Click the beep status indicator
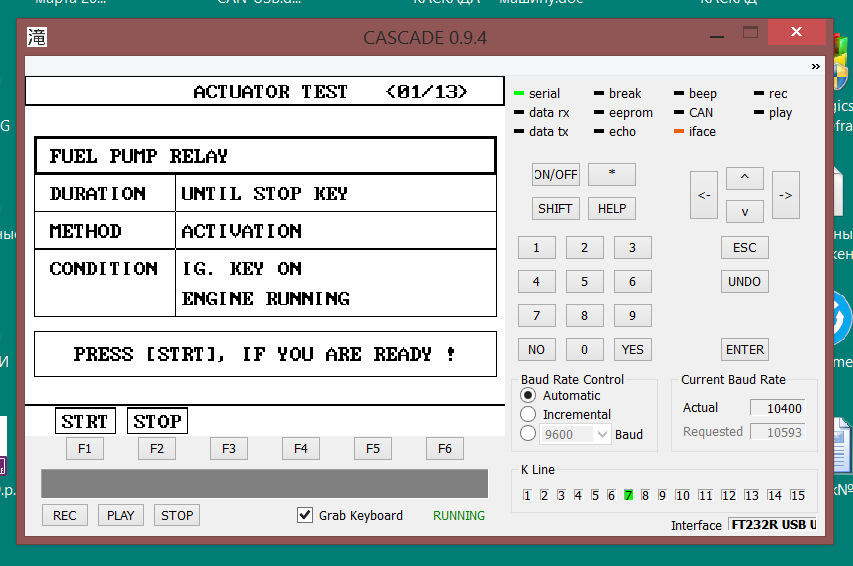 tap(679, 93)
